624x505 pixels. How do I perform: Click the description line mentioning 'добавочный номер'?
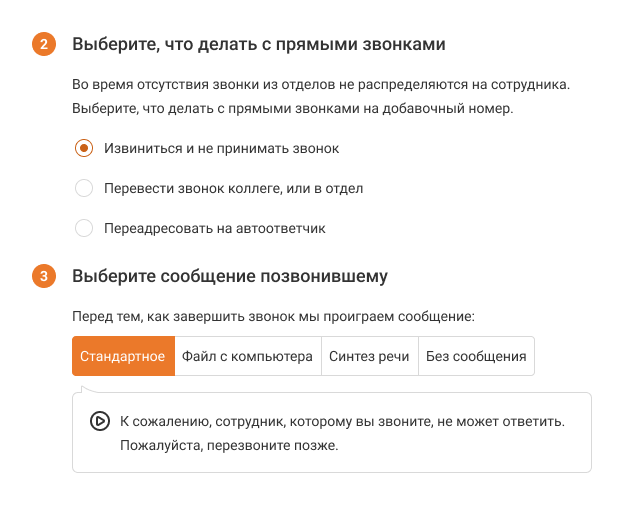[x=292, y=109]
